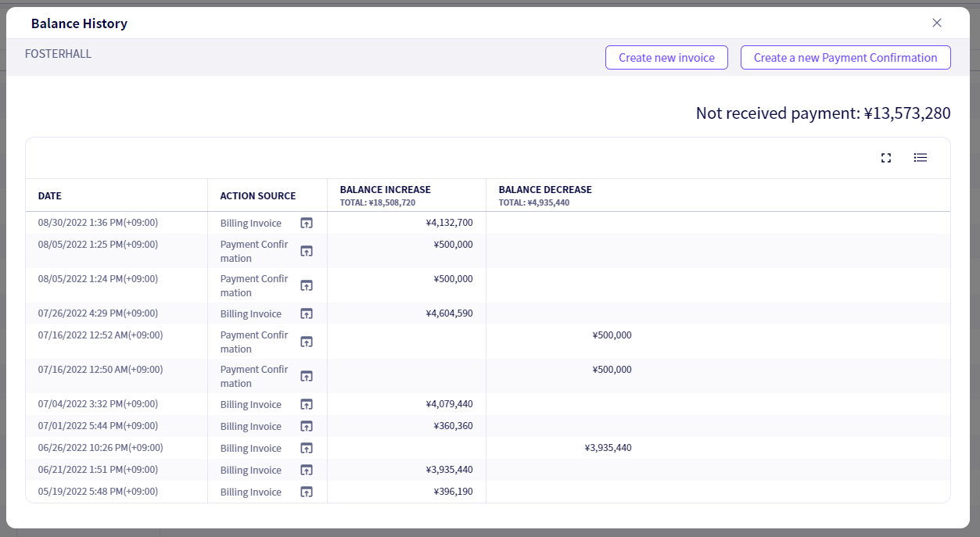Select the date 06/26/2022 10:26 PM(+09:00)
980x537 pixels.
pyautogui.click(x=101, y=448)
